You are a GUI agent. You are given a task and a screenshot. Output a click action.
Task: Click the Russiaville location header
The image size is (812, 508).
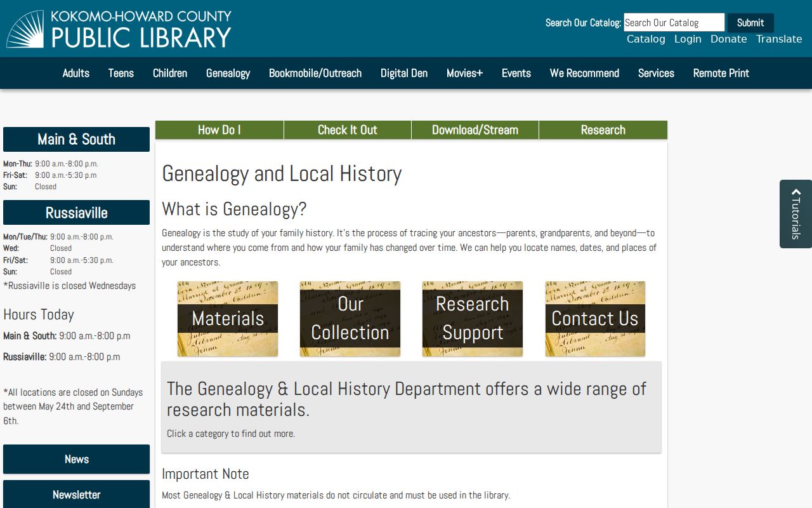coord(76,213)
